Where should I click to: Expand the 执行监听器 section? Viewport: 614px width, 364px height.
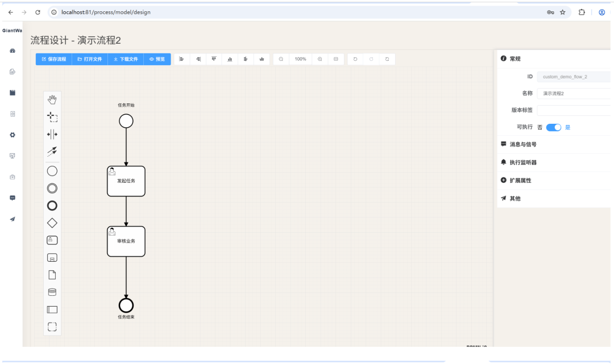pyautogui.click(x=554, y=162)
